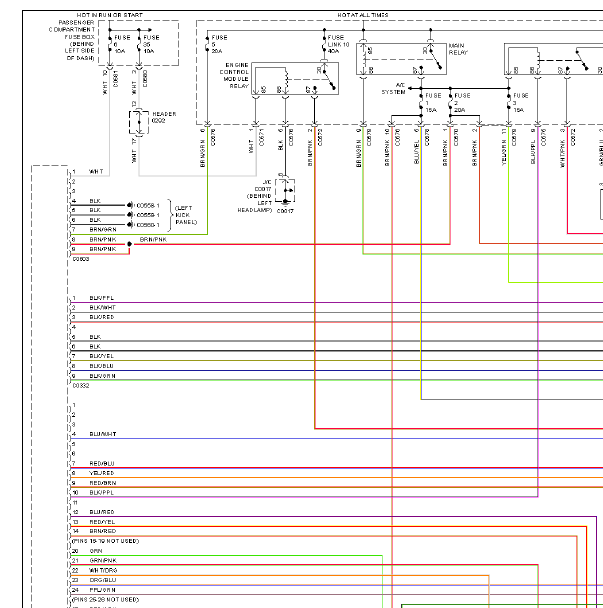Click the "A/C SYSTEM" arrow label
603x608 pixels.
click(393, 88)
